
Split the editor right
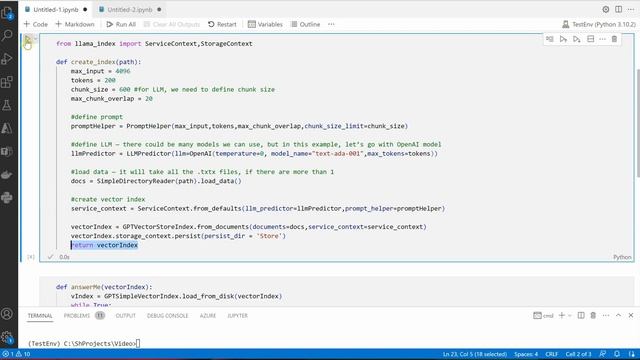click(619, 9)
